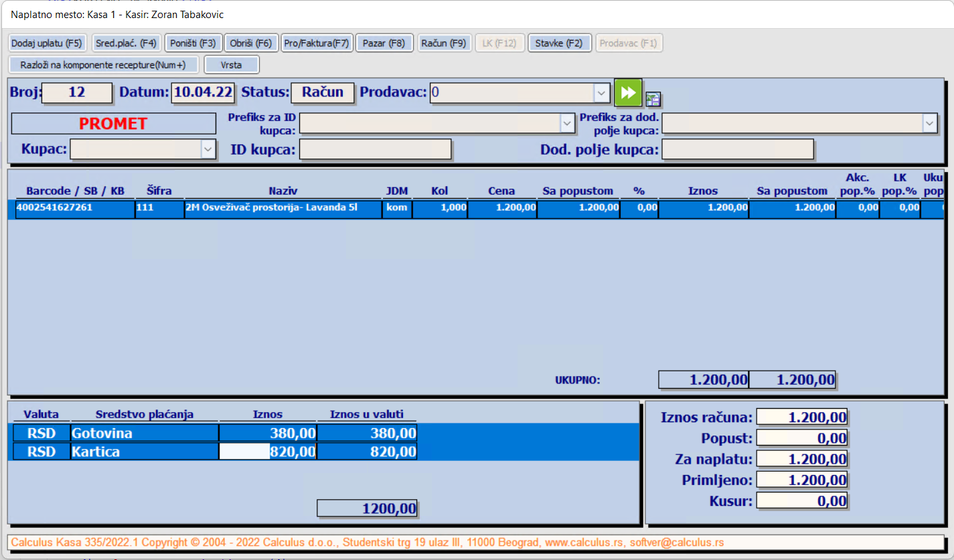Click Dodaj uplatu (F5) button
The height and width of the screenshot is (560, 954).
click(x=47, y=43)
